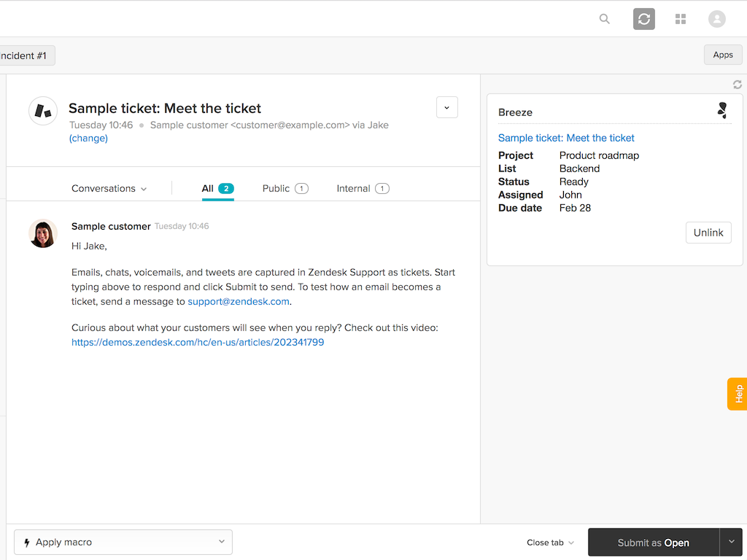Open the user profile avatar menu
Viewport: 747px width, 560px height.
pyautogui.click(x=716, y=19)
